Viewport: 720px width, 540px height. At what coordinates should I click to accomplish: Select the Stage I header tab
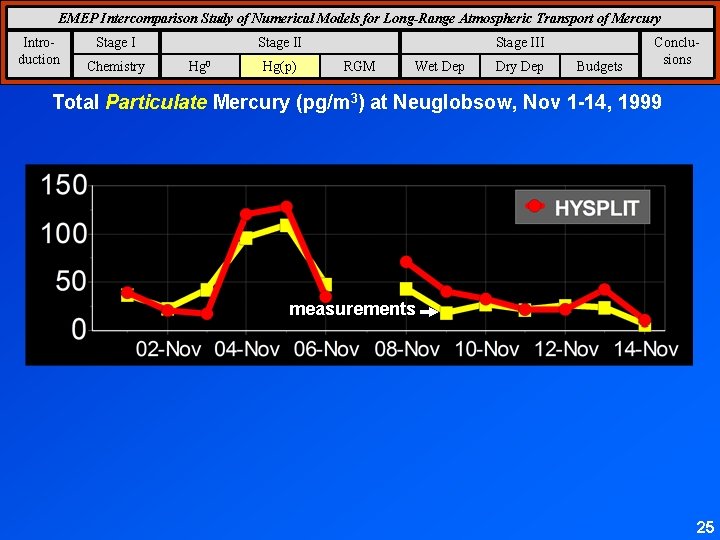point(116,42)
